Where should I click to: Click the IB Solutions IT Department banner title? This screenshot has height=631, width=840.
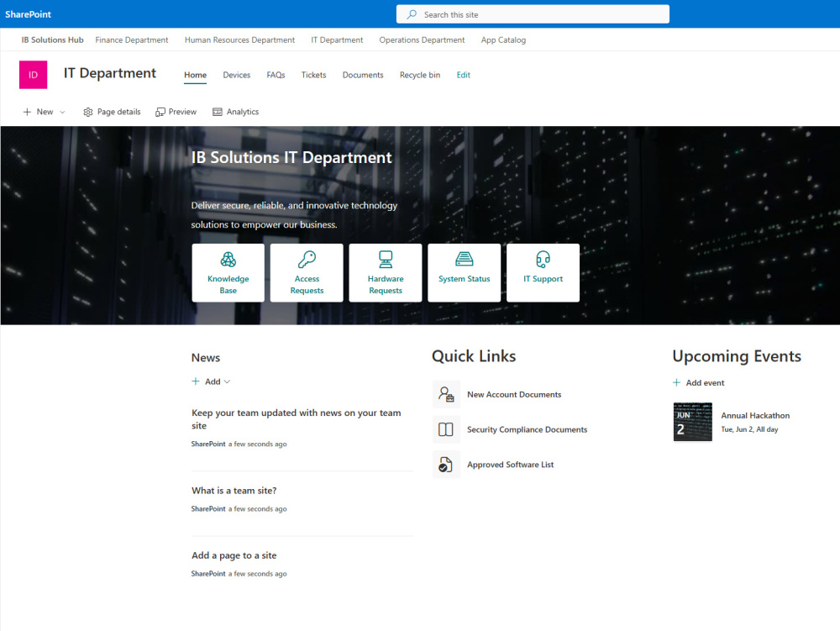pos(291,157)
